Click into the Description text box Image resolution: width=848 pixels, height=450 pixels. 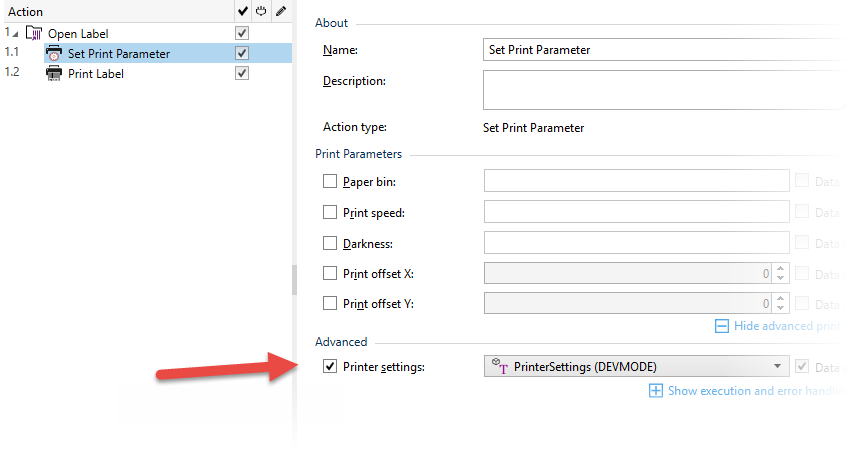pyautogui.click(x=660, y=90)
